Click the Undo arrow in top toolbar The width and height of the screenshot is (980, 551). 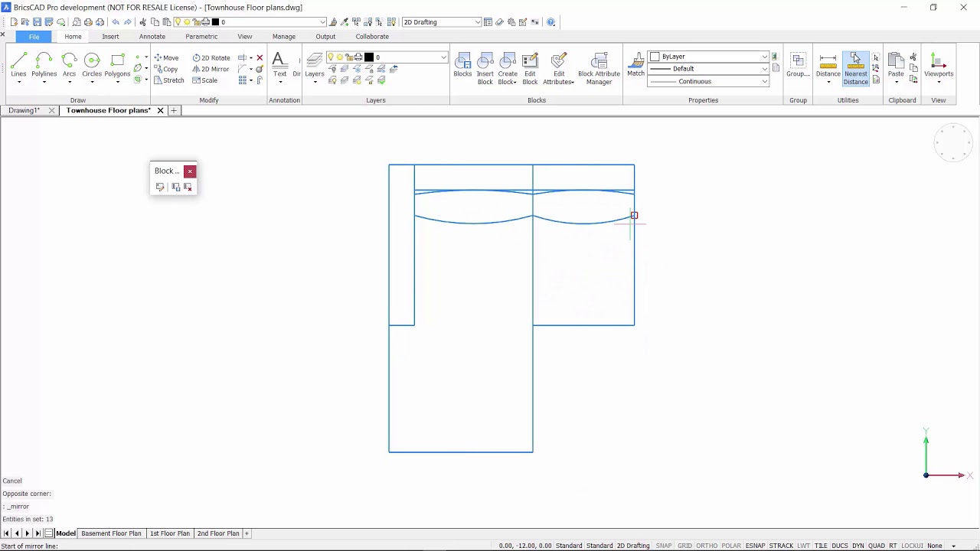(116, 22)
